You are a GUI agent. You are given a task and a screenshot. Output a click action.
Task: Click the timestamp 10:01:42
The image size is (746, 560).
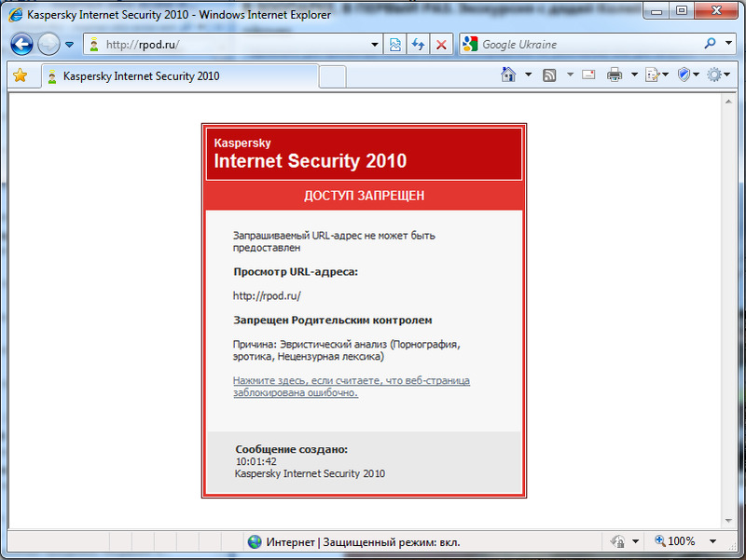[x=256, y=461]
